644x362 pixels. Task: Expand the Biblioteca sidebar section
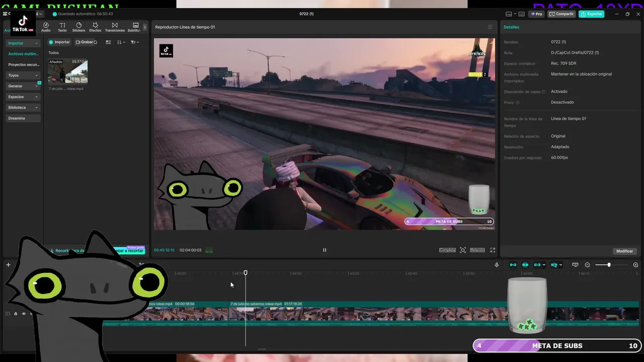pyautogui.click(x=23, y=108)
